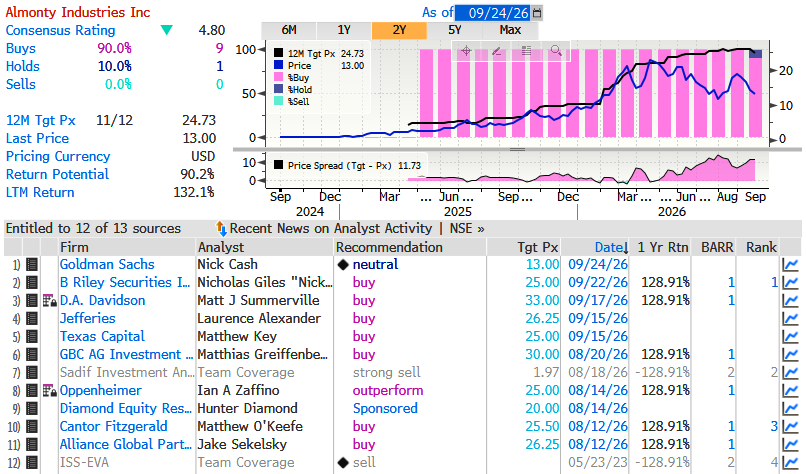Open Recent News on Analyst Activity link
Image resolution: width=806 pixels, height=474 pixels.
point(331,228)
